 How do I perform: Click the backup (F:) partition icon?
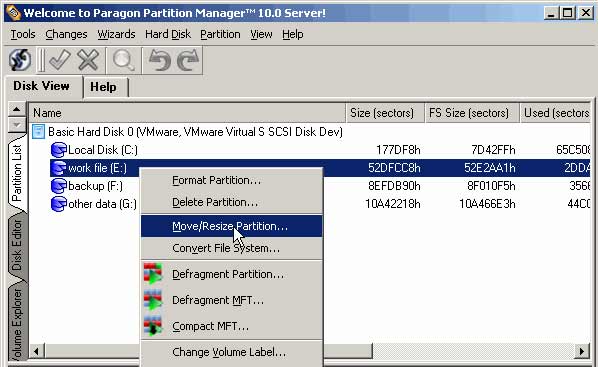point(58,186)
